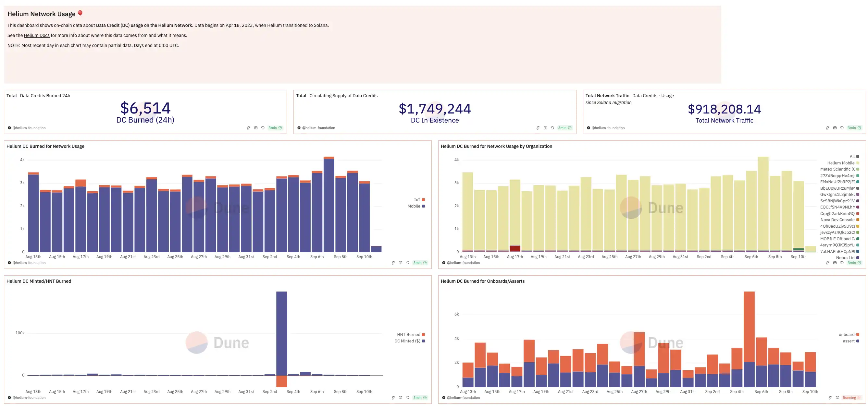Click the camera screenshot icon under DC Burned 24h
This screenshot has width=868, height=406.
tap(256, 128)
